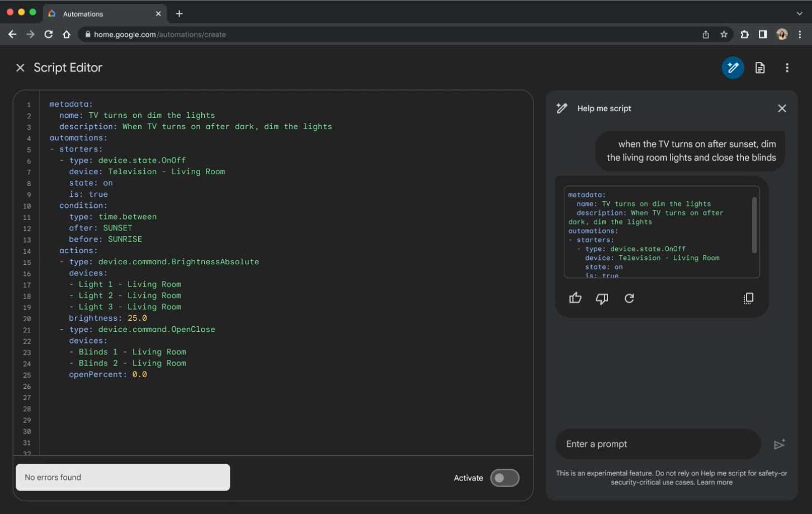Copy the generated script to the editor
Viewport: 812px width, 514px height.
pyautogui.click(x=748, y=298)
